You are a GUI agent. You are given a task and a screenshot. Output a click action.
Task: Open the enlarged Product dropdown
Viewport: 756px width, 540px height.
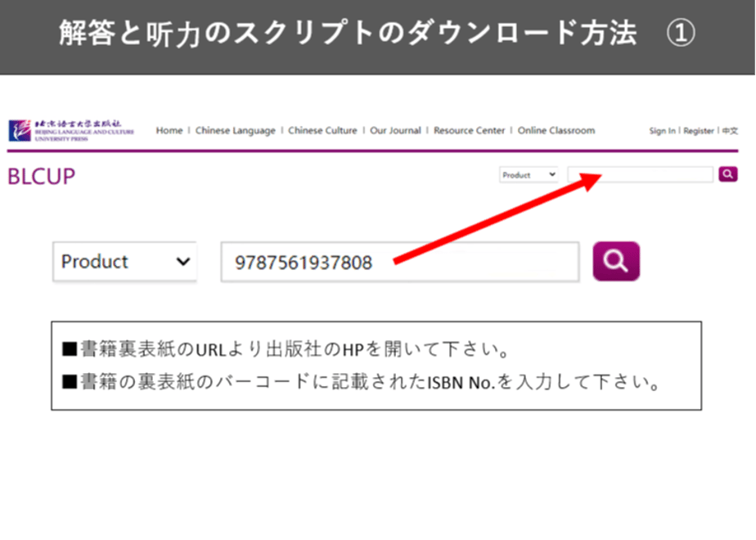(x=125, y=262)
